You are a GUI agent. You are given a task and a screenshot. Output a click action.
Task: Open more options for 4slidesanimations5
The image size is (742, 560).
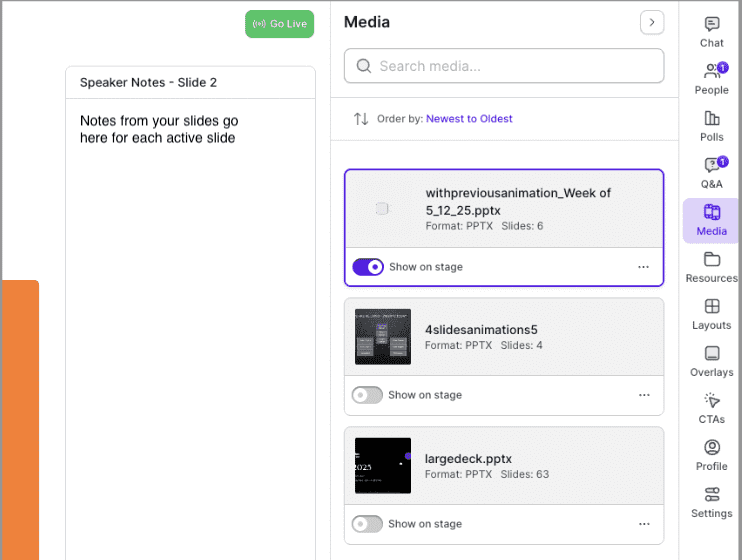tap(643, 395)
